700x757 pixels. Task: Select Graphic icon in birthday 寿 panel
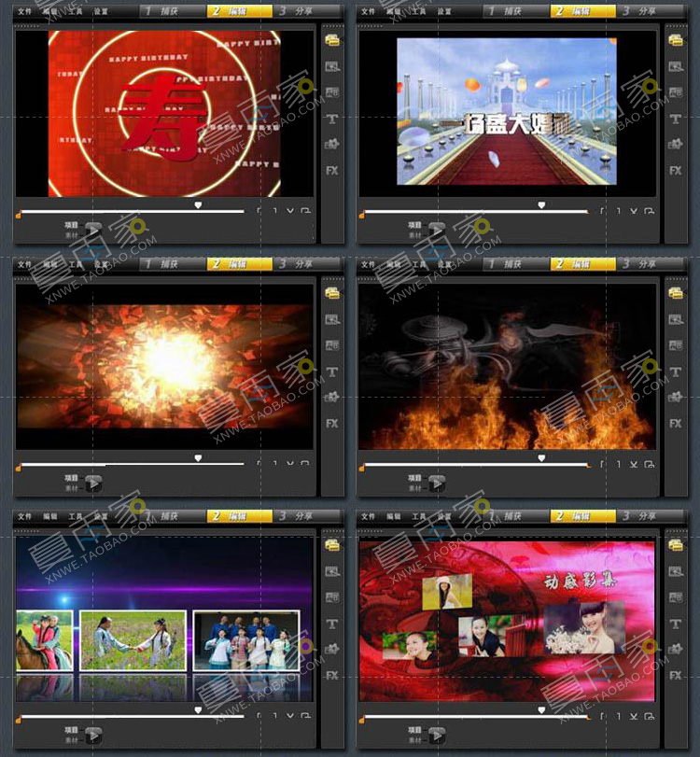[x=332, y=144]
